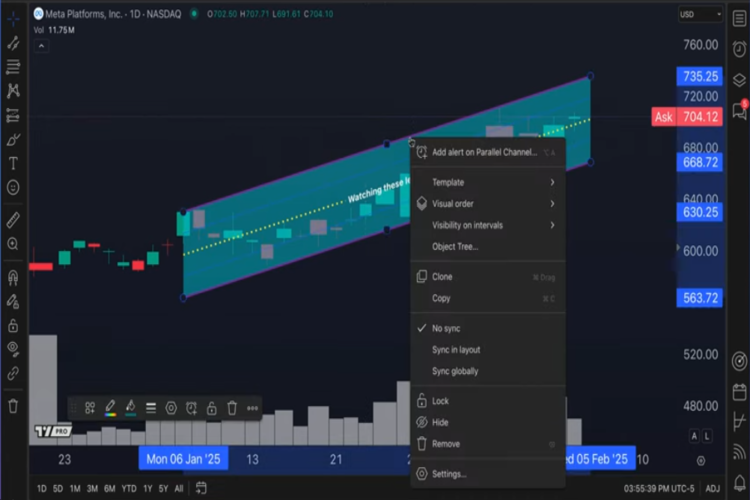Viewport: 750px width, 500px height.
Task: Choose Clone from the context menu
Action: point(442,277)
